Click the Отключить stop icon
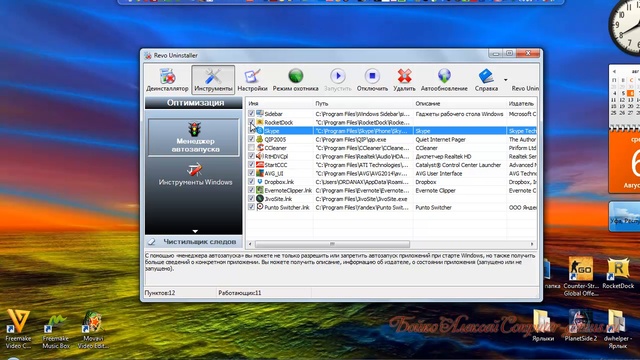 pos(372,76)
